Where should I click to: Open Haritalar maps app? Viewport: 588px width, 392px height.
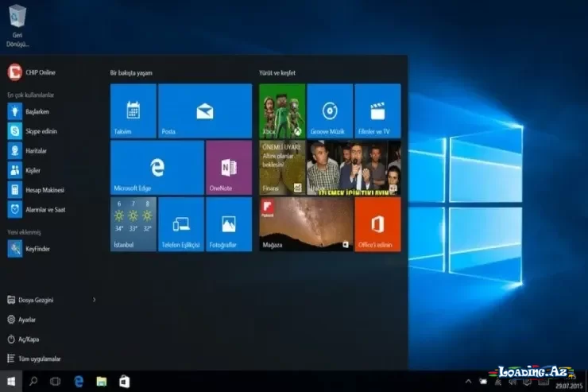(27, 151)
